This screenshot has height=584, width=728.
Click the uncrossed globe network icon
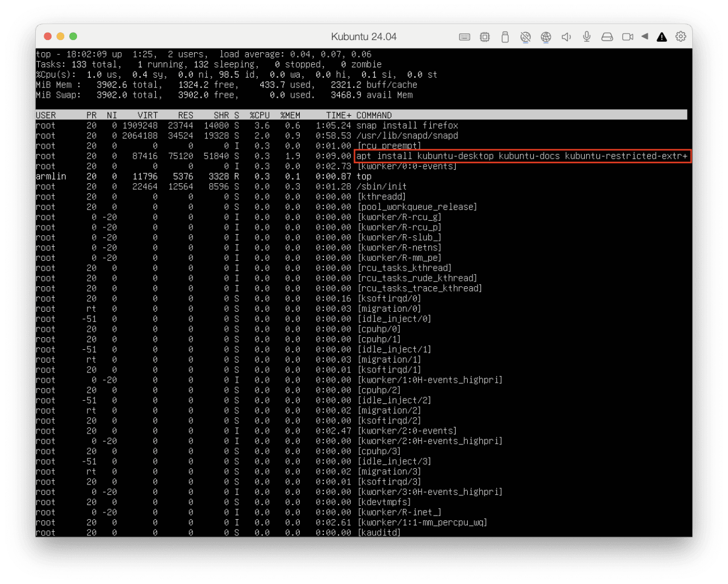546,37
